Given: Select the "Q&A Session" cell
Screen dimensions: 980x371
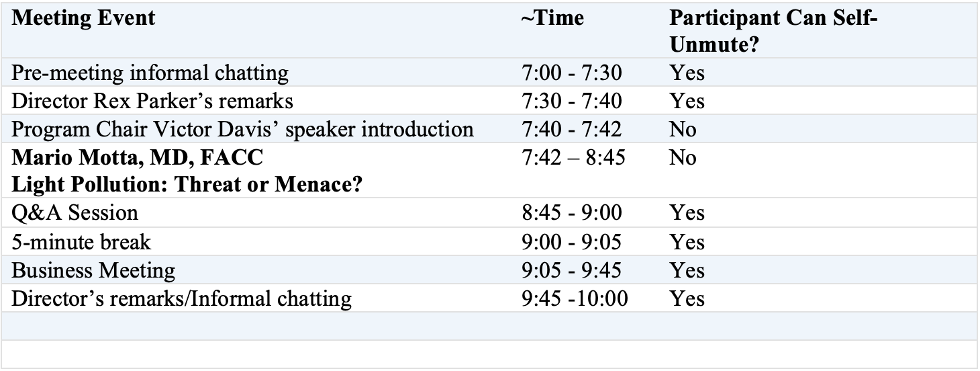Looking at the screenshot, I should click(x=75, y=213).
